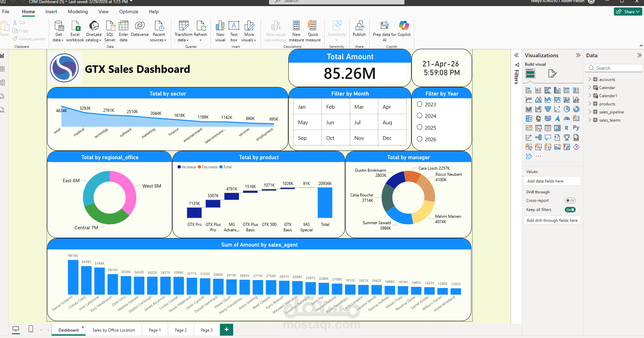Image resolution: width=644 pixels, height=338 pixels.
Task: Toggle the Keep all filters switch
Action: pos(570,210)
